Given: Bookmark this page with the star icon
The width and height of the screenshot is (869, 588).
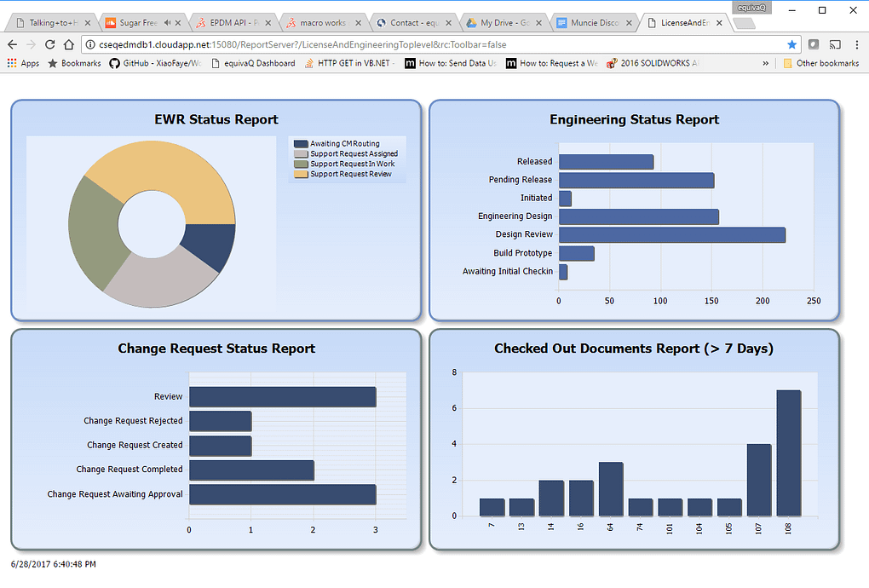Looking at the screenshot, I should click(792, 44).
